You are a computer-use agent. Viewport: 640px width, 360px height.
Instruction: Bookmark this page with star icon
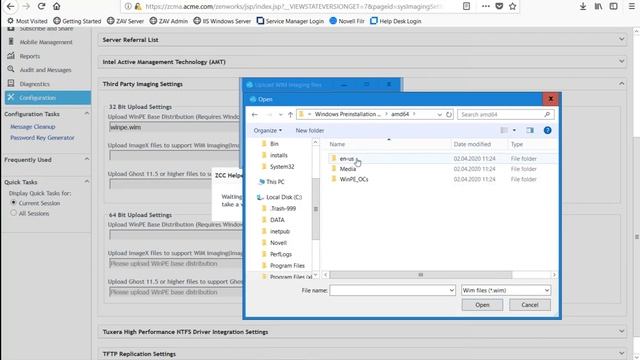[513, 6]
